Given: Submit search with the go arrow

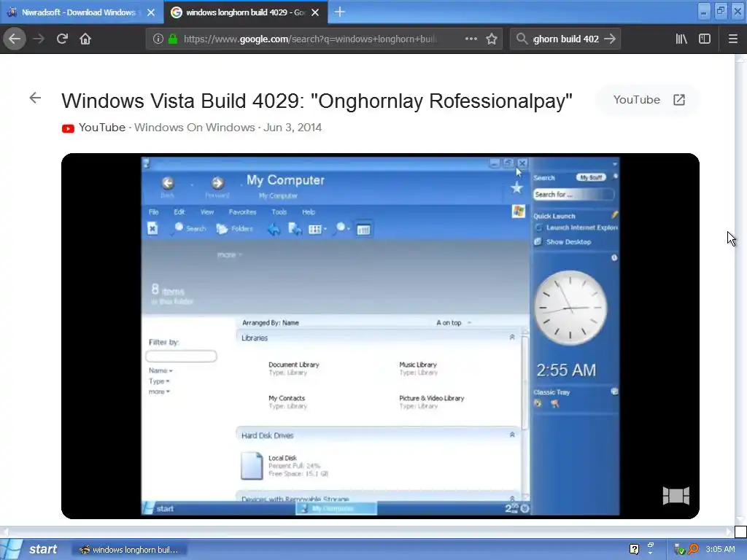Looking at the screenshot, I should pos(610,39).
